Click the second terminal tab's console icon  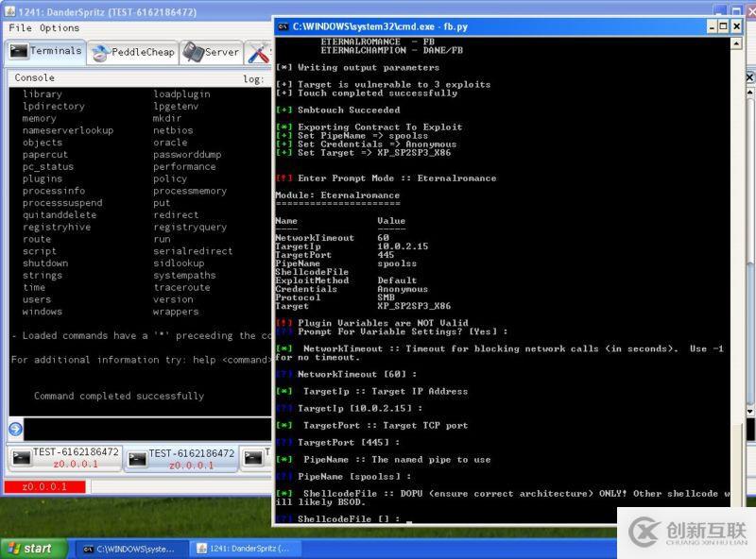137,459
